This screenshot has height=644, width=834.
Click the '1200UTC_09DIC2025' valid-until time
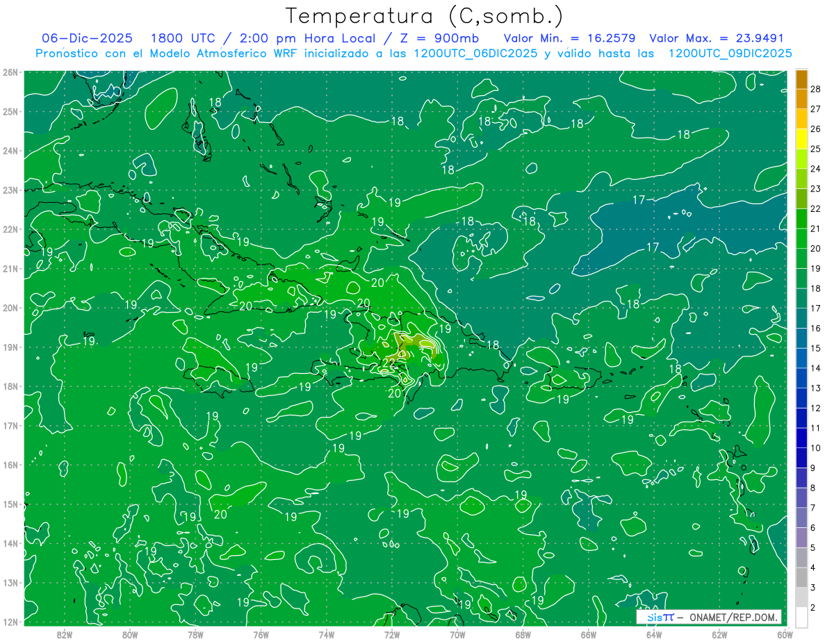pos(730,53)
